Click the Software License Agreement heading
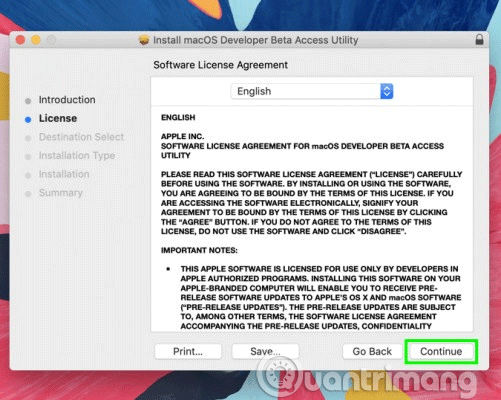 [220, 65]
